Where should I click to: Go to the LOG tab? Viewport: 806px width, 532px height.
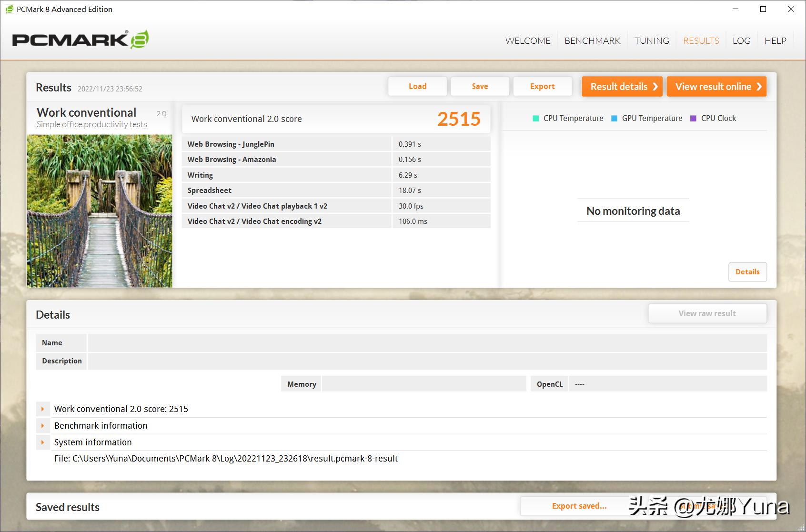741,40
